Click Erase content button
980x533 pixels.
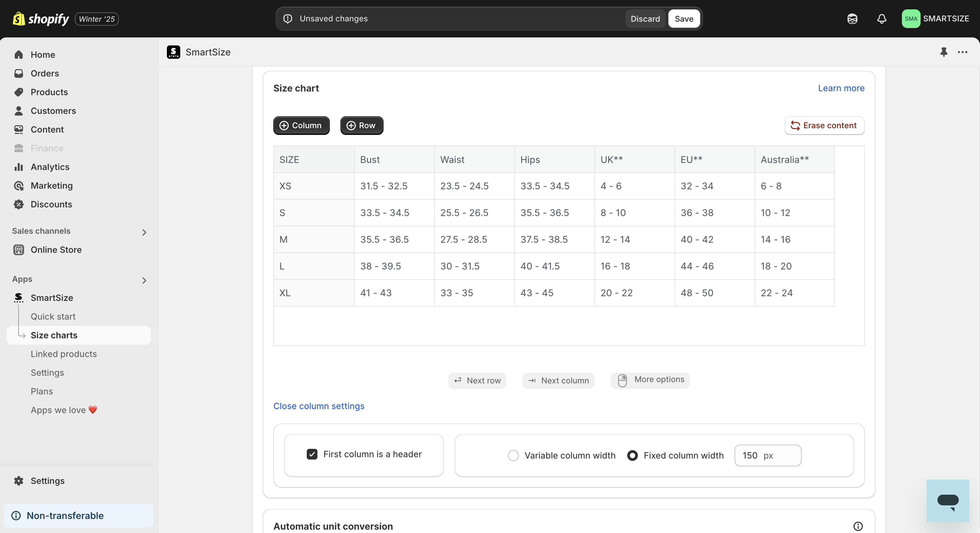pyautogui.click(x=824, y=125)
